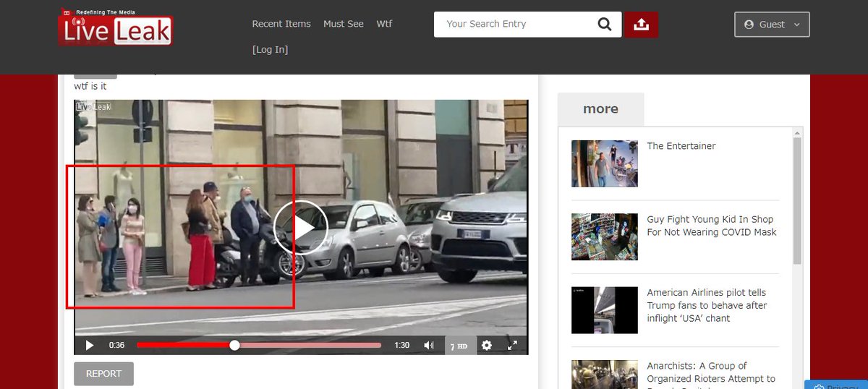
Task: Open American Airlines pilot link
Action: coord(707,305)
